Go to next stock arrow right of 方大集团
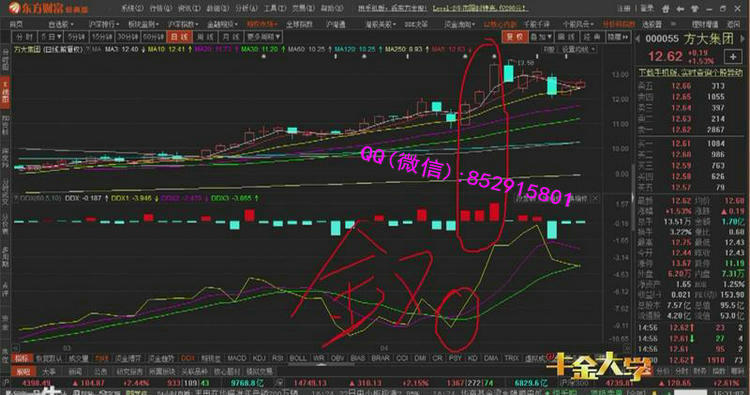The width and height of the screenshot is (750, 395). point(743,39)
